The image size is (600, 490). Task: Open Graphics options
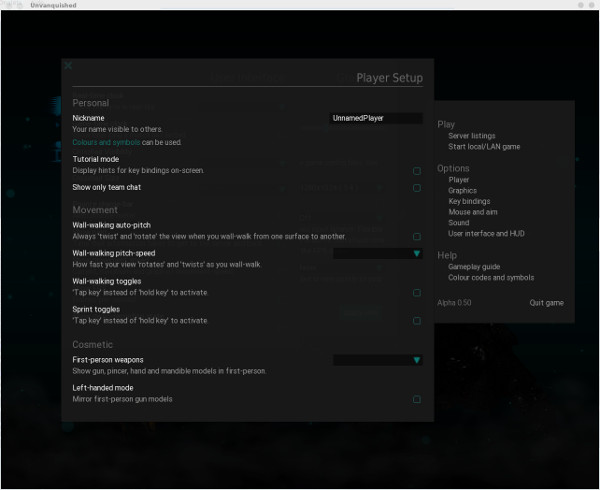click(x=463, y=190)
